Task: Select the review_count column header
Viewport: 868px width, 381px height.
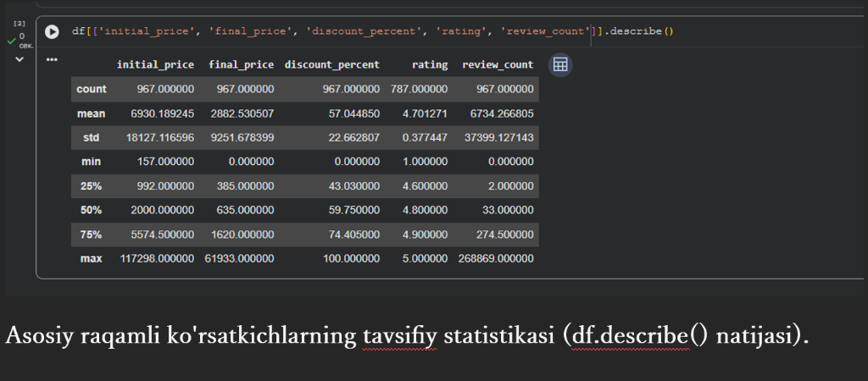Action: point(498,64)
